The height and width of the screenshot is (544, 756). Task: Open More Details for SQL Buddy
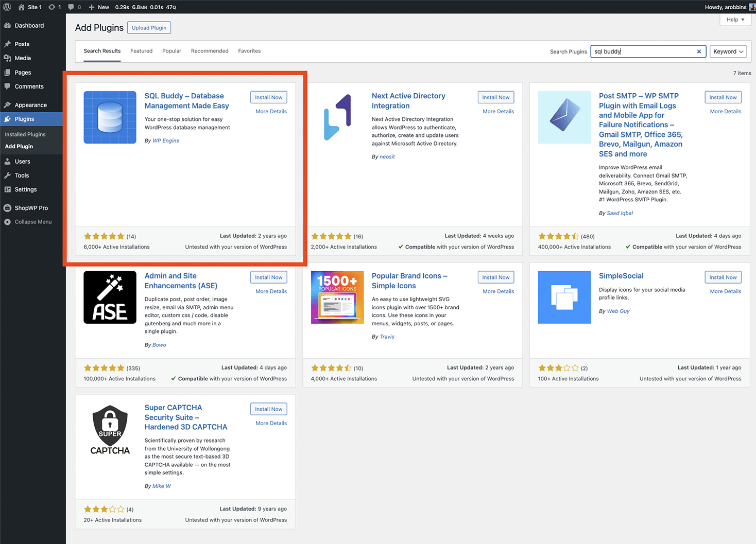pyautogui.click(x=271, y=111)
